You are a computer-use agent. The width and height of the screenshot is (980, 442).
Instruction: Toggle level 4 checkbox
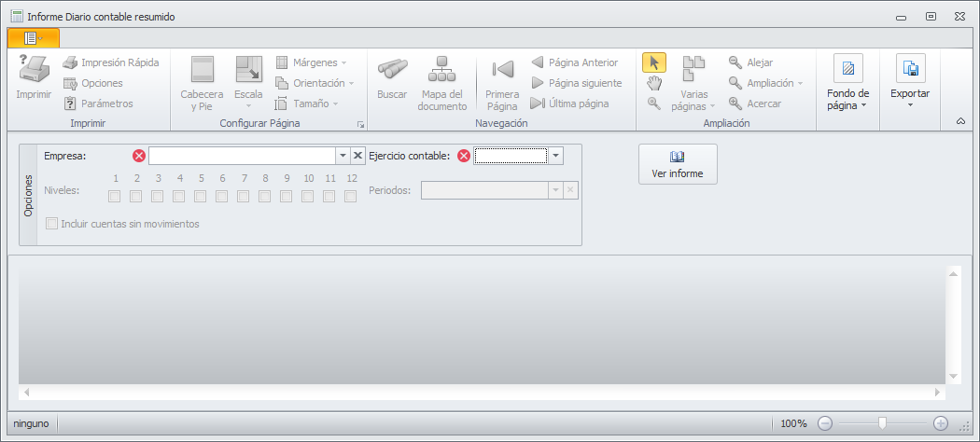(x=179, y=197)
